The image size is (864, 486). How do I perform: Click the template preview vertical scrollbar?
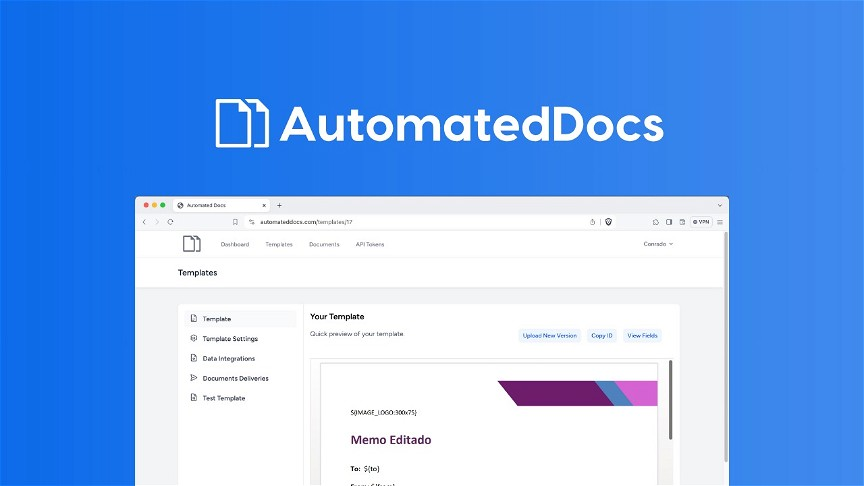[670, 400]
